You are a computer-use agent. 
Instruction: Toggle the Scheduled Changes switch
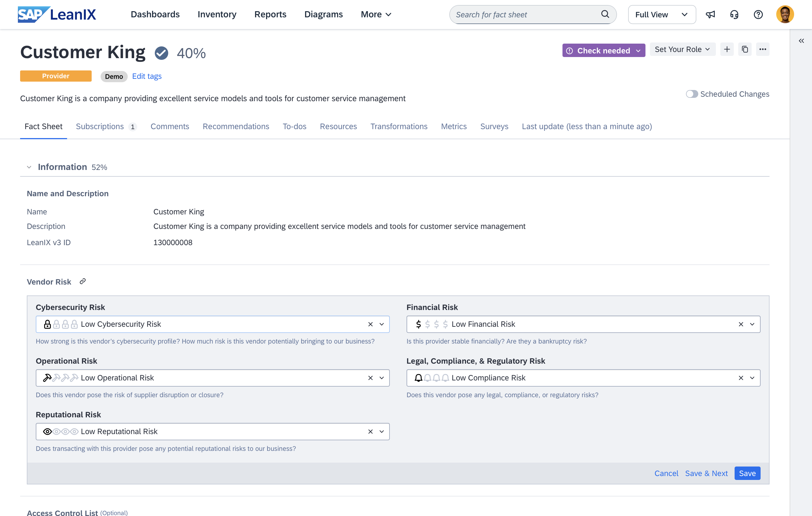click(691, 94)
